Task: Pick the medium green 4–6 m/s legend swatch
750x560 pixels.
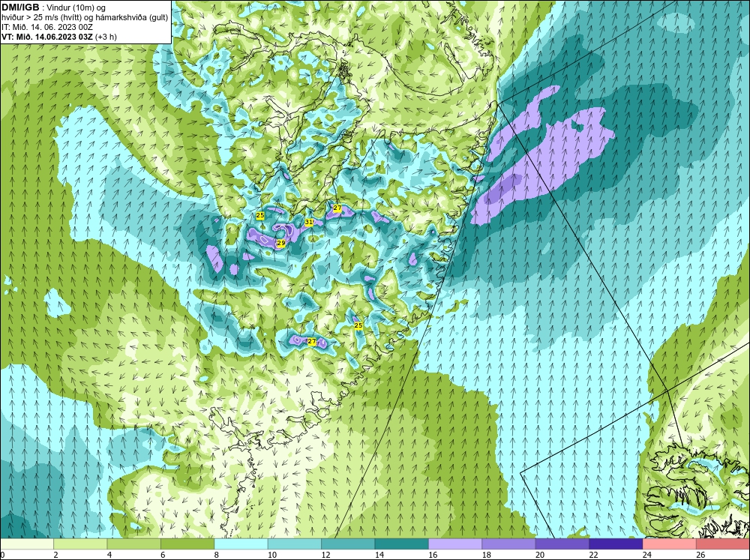Action: [x=134, y=544]
